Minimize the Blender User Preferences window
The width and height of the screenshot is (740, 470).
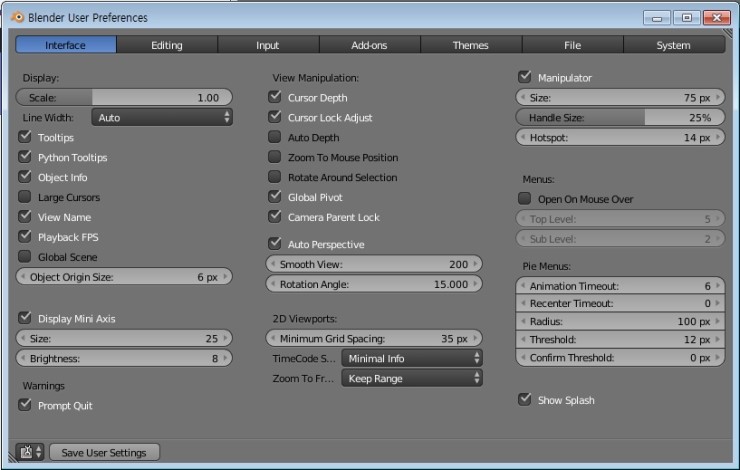click(656, 17)
